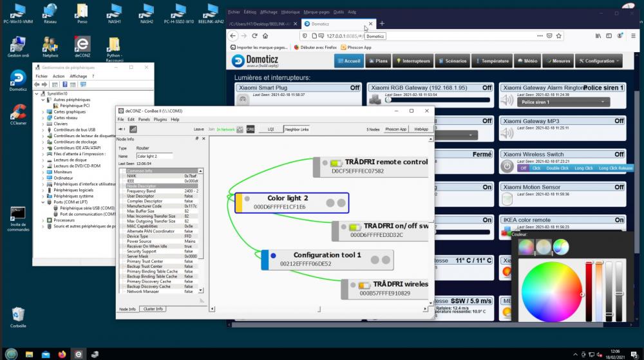
Task: Select Long Click on Wireless Switch selector
Action: click(583, 168)
